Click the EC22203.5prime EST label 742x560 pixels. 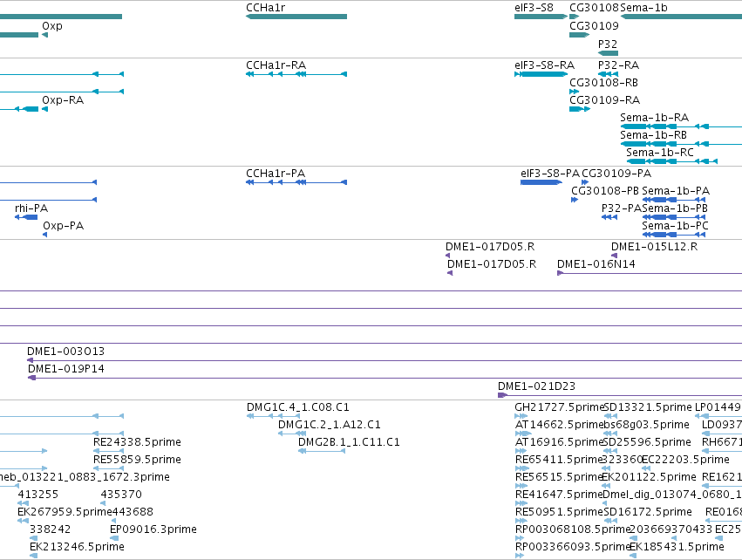tap(685, 460)
